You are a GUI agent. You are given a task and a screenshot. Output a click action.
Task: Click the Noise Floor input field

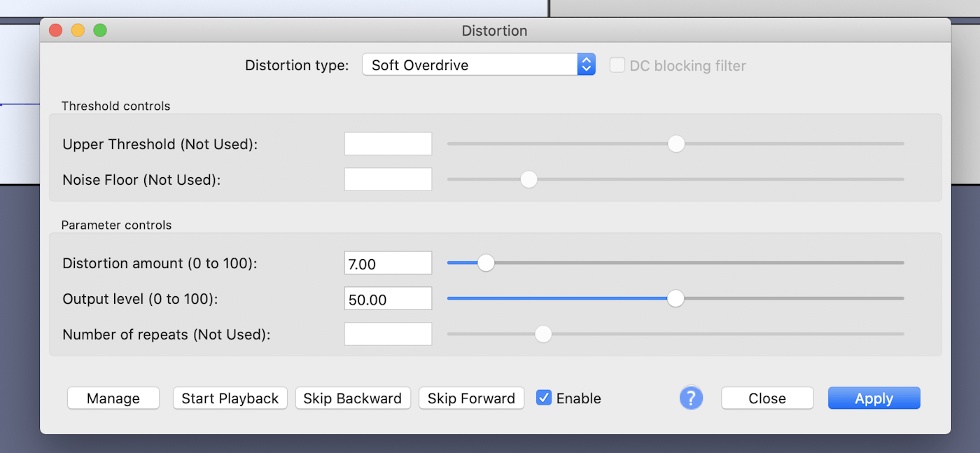(388, 180)
